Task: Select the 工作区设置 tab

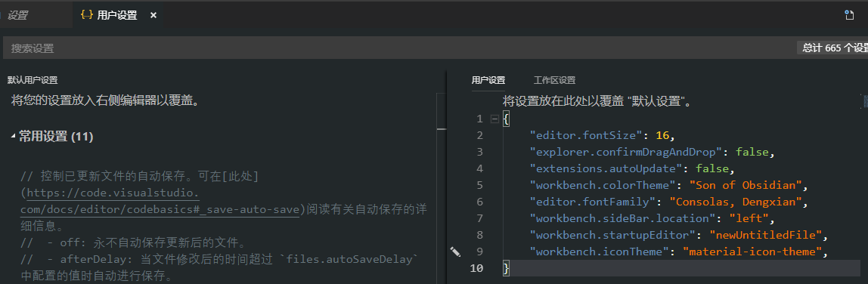Action: (554, 80)
